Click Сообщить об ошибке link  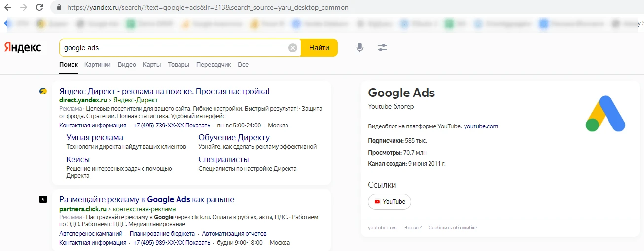(453, 228)
